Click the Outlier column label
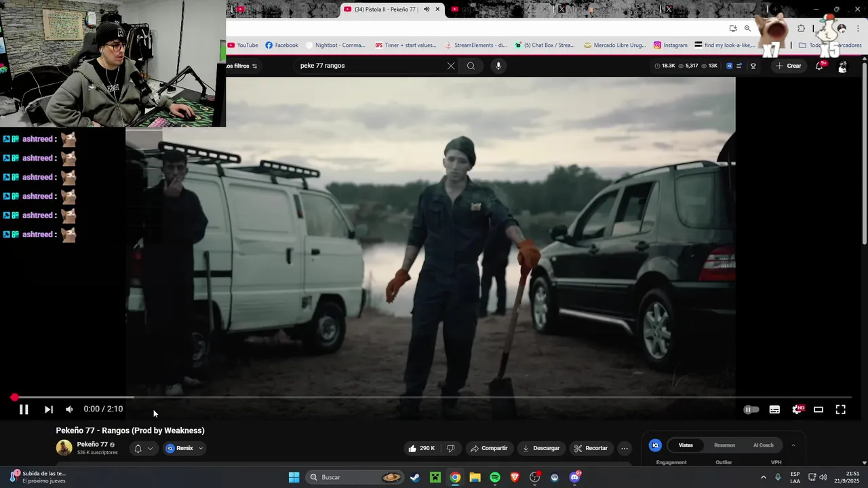Image resolution: width=868 pixels, height=488 pixels. pyautogui.click(x=724, y=462)
